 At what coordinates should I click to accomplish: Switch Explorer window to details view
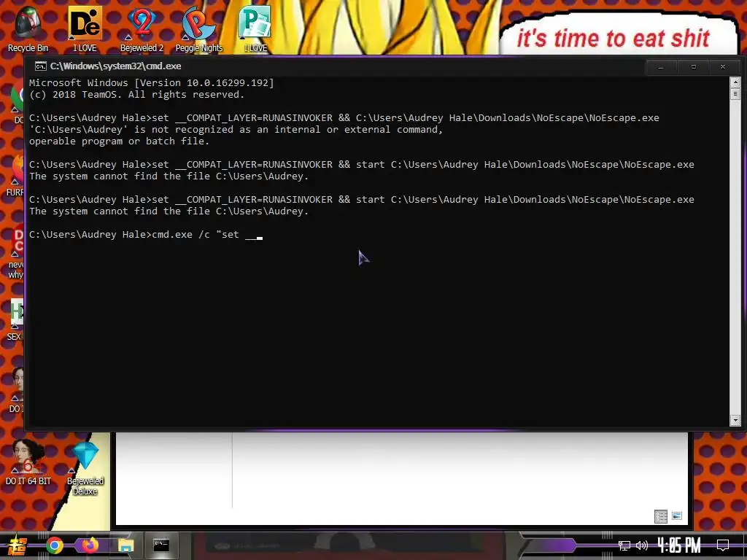tap(661, 516)
